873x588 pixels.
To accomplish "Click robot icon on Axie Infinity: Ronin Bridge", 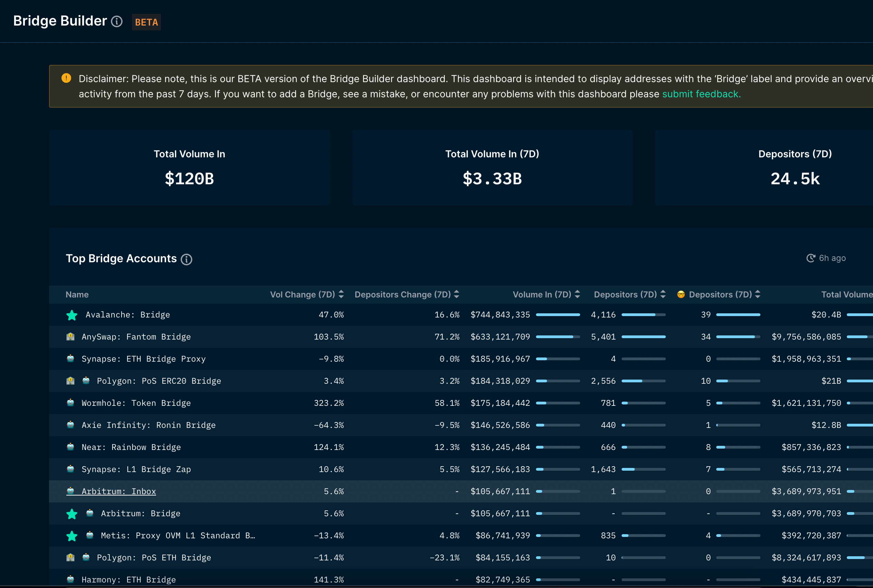I will coord(70,424).
